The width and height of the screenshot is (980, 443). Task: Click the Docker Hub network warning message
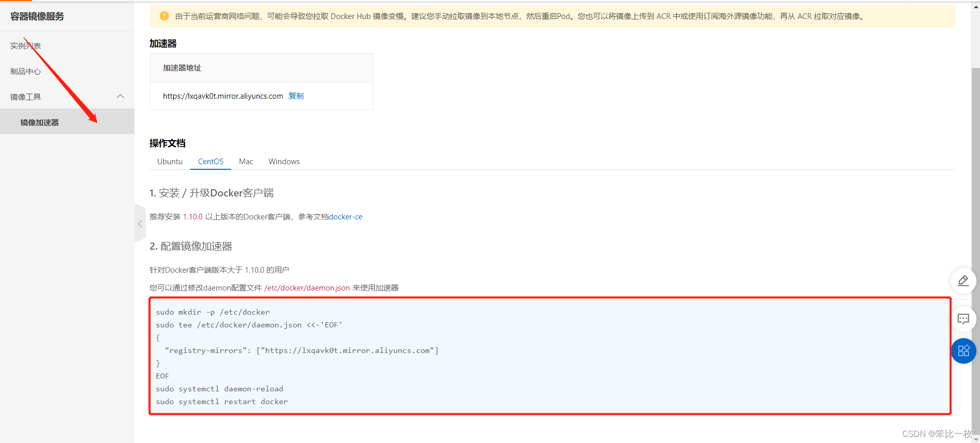(520, 16)
